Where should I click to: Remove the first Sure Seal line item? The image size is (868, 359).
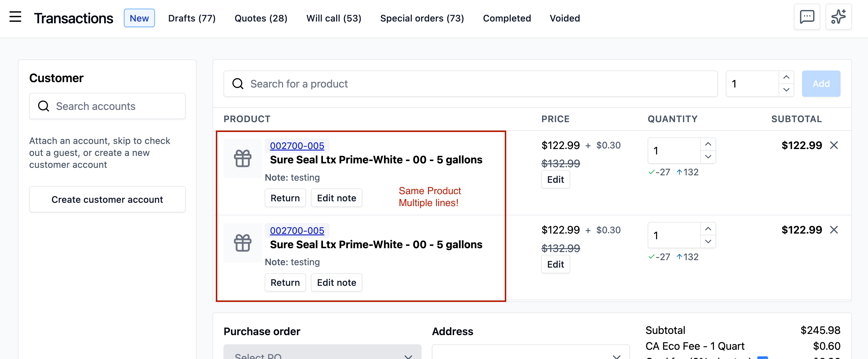click(834, 145)
